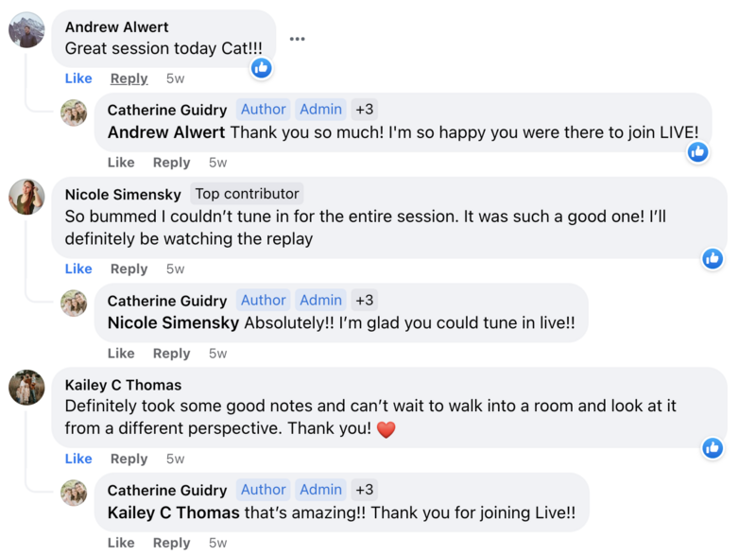Click thumbs-up reaction icon on Nicole Simensky's comment
Viewport: 756px width, 555px height.
pos(713,259)
